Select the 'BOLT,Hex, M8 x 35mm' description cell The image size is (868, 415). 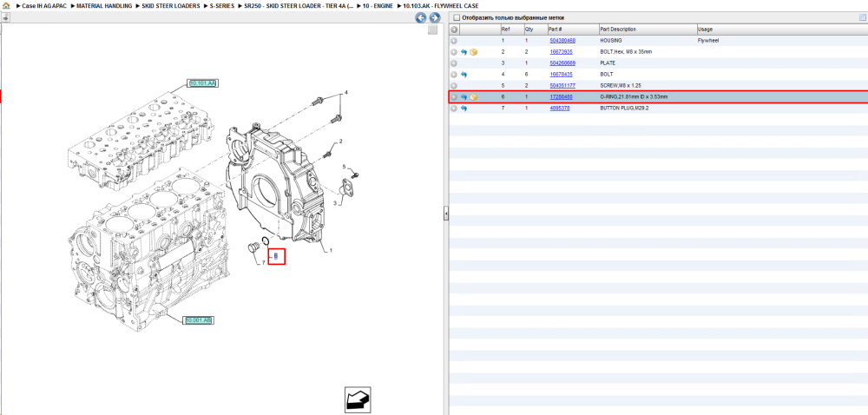tap(626, 52)
